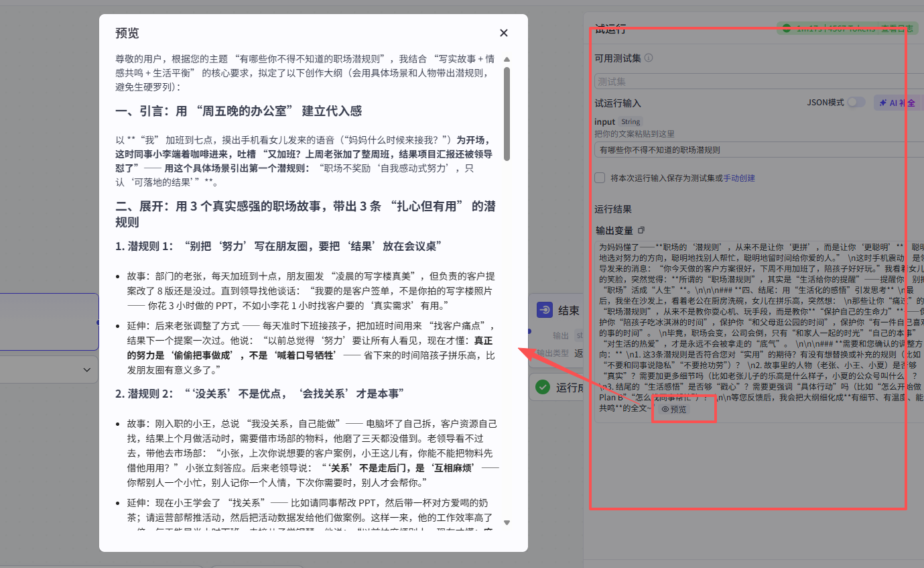Open the 测试集 dropdown field
The image size is (924, 568).
(x=758, y=81)
